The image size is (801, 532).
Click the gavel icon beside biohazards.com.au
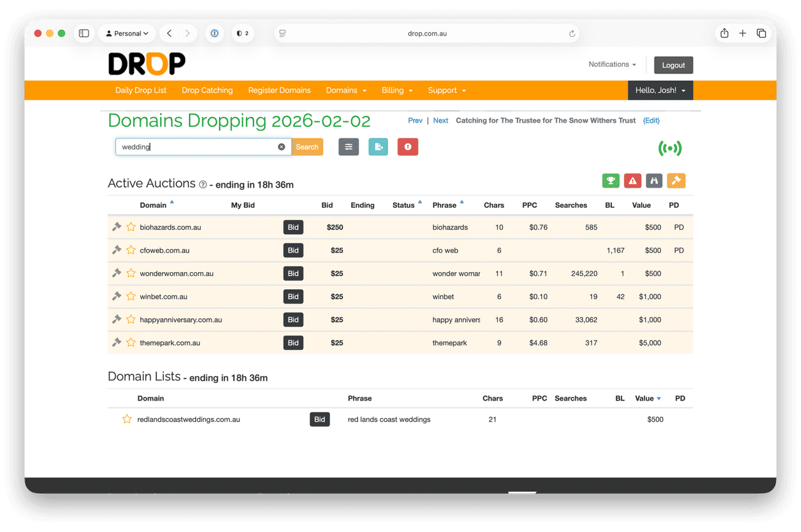116,227
